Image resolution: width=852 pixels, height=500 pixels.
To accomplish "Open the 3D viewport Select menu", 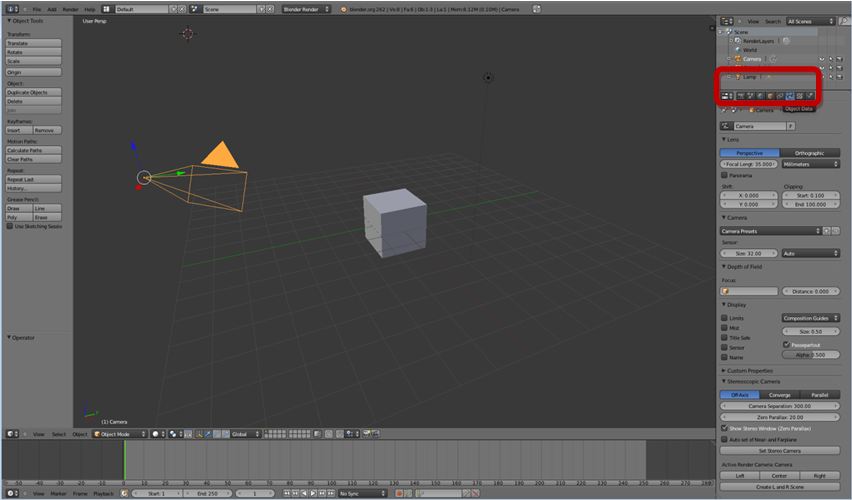I will click(59, 434).
